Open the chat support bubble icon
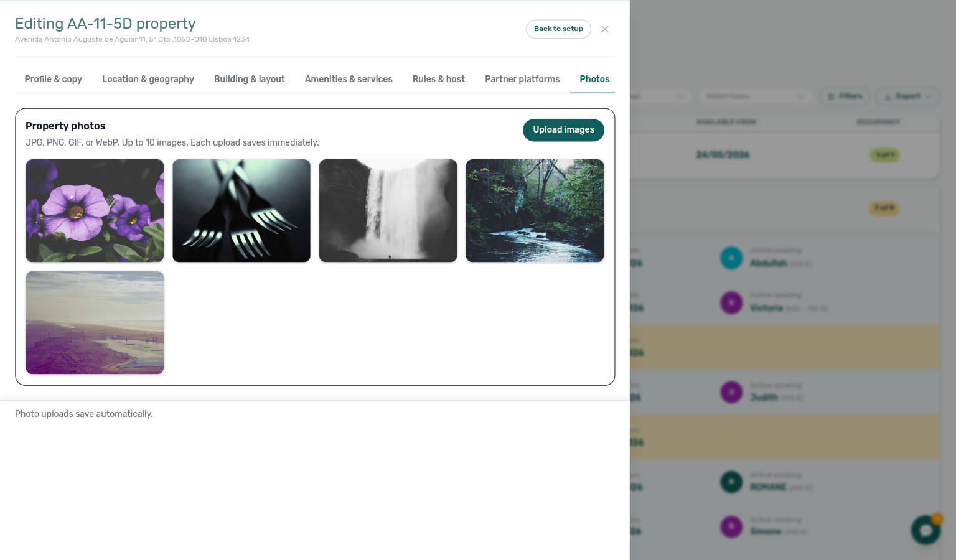 coord(926,530)
